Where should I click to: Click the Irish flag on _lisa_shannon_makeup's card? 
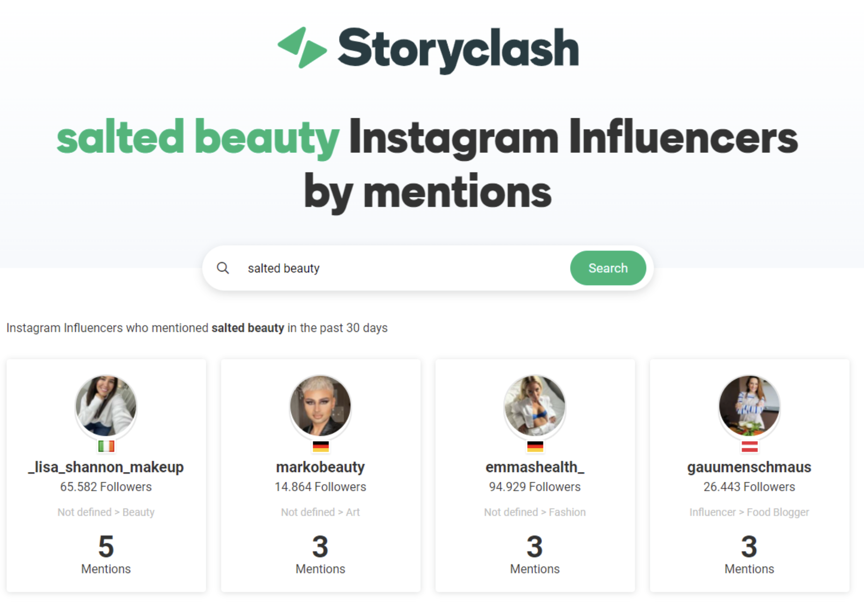[106, 446]
